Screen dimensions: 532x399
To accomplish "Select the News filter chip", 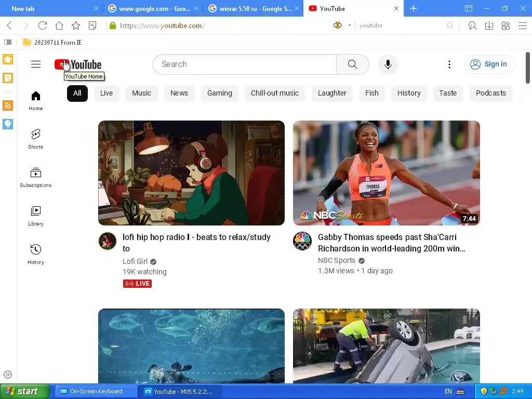I will click(x=179, y=94).
